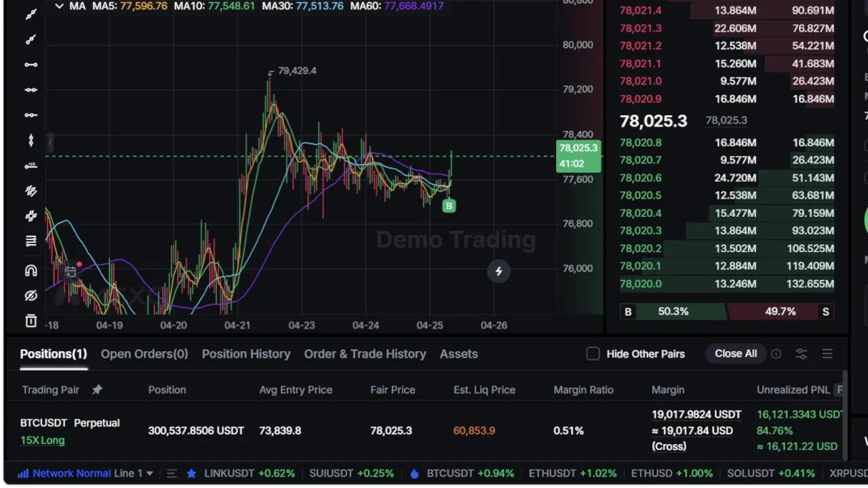
Task: Select the two-point horizontal segment drawing tool
Action: click(x=31, y=64)
